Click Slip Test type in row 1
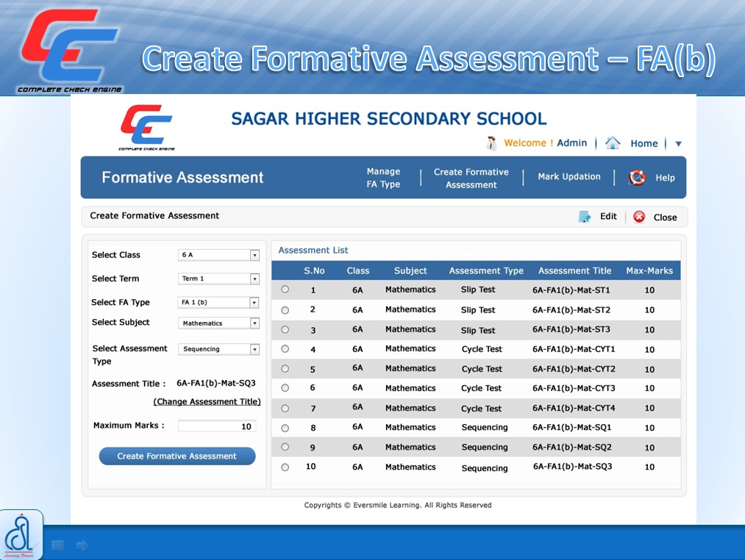The width and height of the screenshot is (745, 560). (x=478, y=290)
